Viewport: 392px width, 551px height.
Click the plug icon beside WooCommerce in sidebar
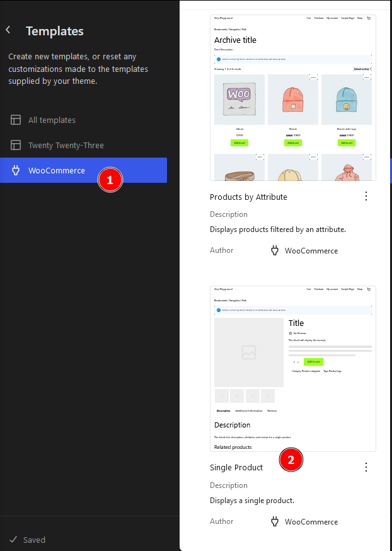16,170
